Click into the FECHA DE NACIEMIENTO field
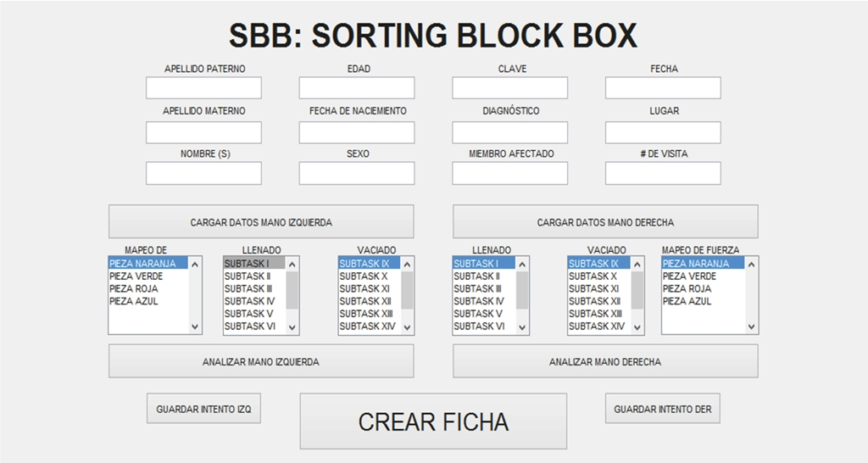 pos(357,133)
